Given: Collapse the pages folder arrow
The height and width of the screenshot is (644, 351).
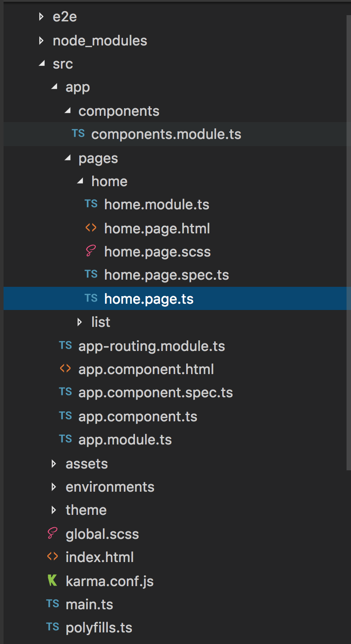Looking at the screenshot, I should pos(68,158).
